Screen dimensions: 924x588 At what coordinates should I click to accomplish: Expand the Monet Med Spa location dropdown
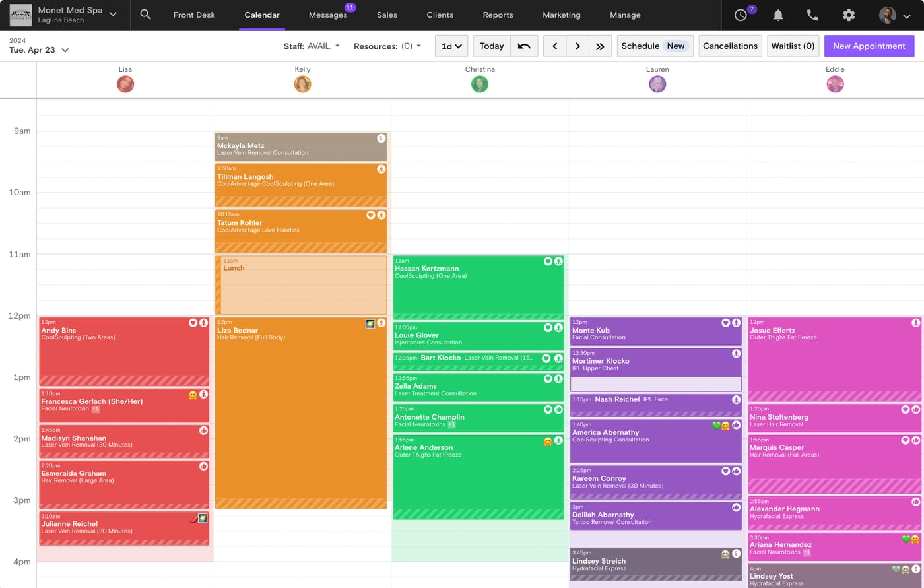[113, 15]
